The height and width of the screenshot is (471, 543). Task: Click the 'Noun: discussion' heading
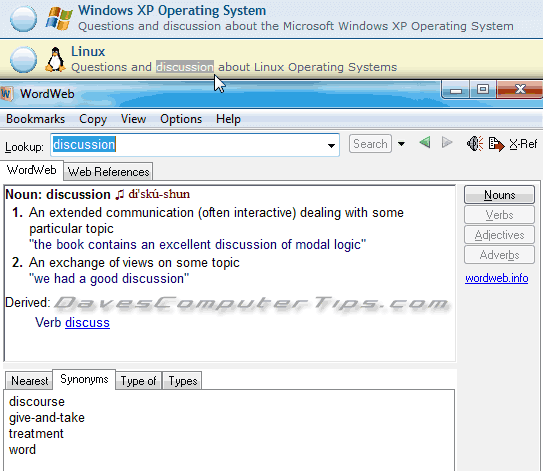pyautogui.click(x=58, y=194)
